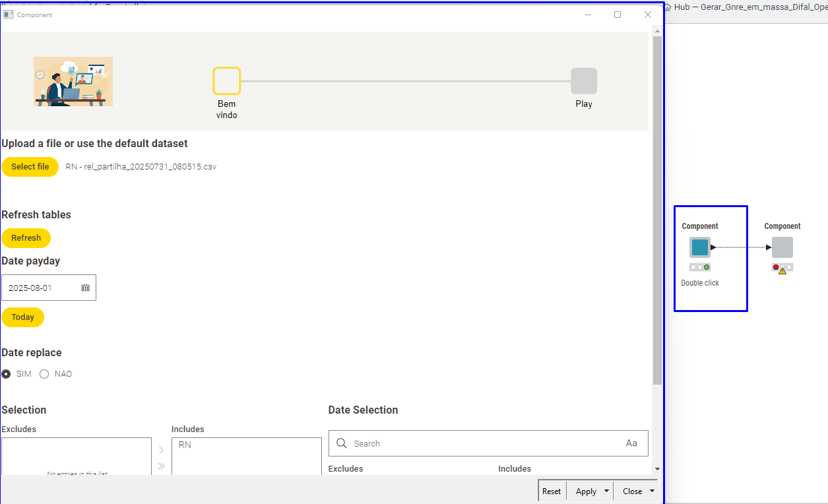The image size is (828, 504).
Task: Click the Play step box
Action: (x=584, y=81)
